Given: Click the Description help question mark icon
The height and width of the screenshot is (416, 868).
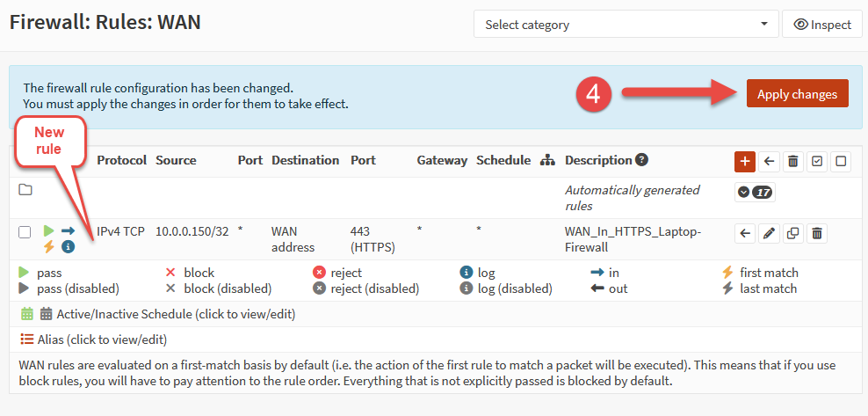Looking at the screenshot, I should click(642, 160).
